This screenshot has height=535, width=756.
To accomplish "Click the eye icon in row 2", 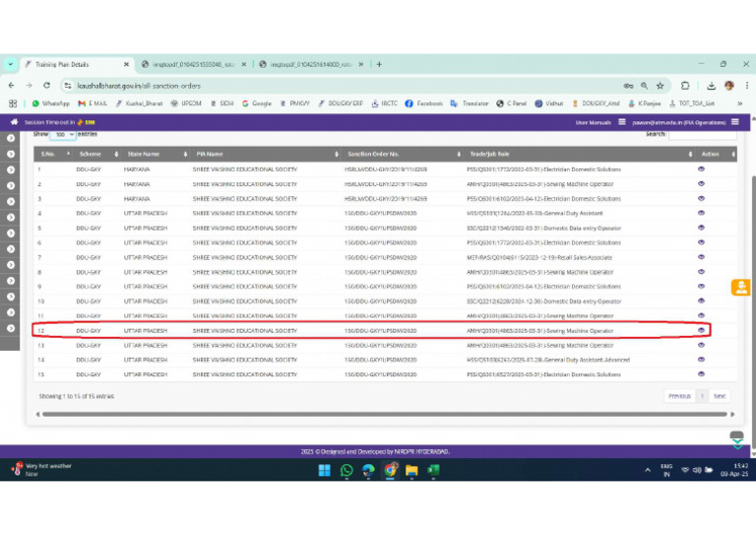I will [701, 183].
